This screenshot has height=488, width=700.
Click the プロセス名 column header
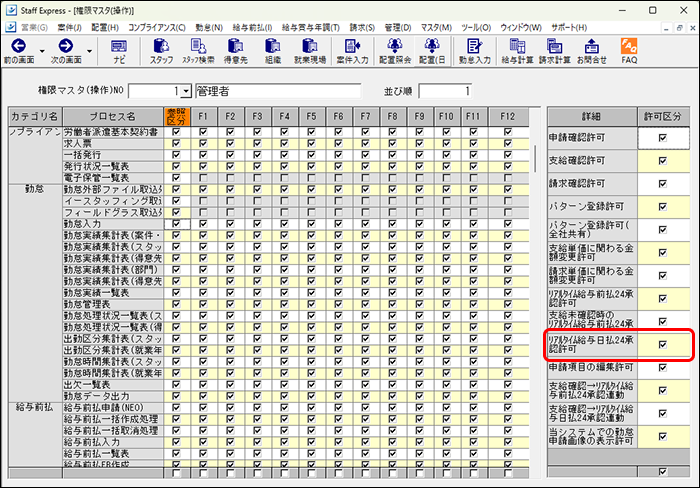[x=113, y=117]
